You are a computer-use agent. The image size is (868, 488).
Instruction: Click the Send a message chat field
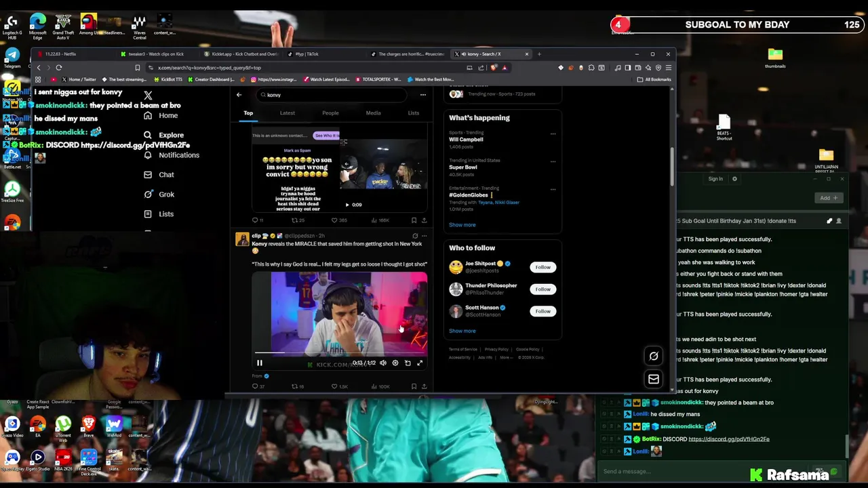tap(705, 472)
